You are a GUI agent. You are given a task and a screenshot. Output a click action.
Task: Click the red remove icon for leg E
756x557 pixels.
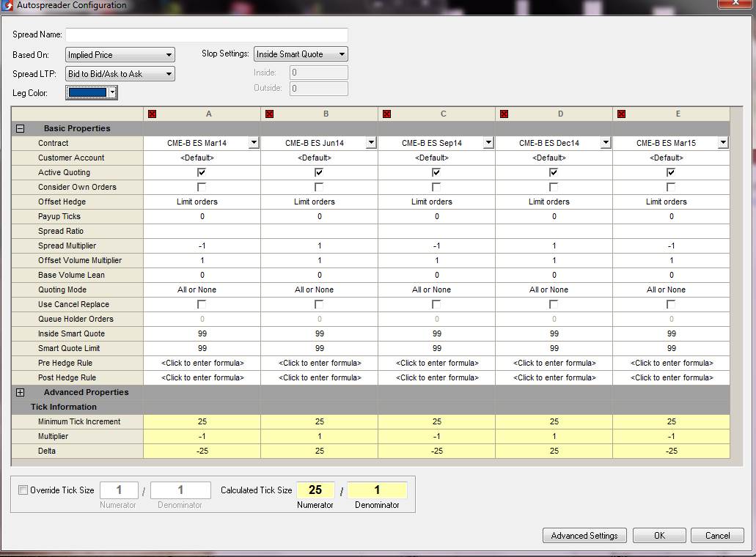622,114
